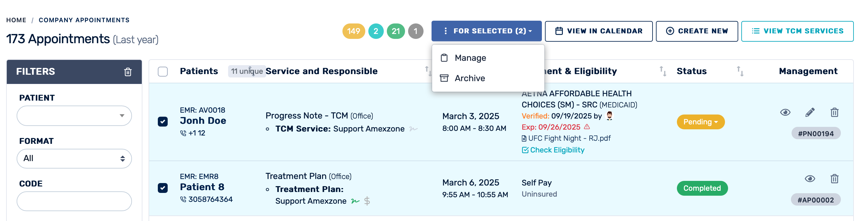
Task: Edit Jonh Doe appointment with the pencil icon
Action: tap(810, 112)
